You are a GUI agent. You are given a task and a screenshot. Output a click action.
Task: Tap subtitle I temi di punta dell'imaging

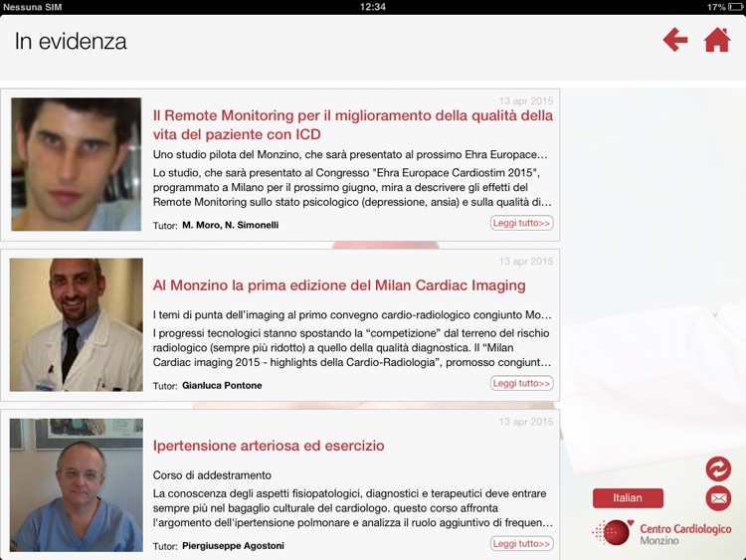[x=352, y=315]
